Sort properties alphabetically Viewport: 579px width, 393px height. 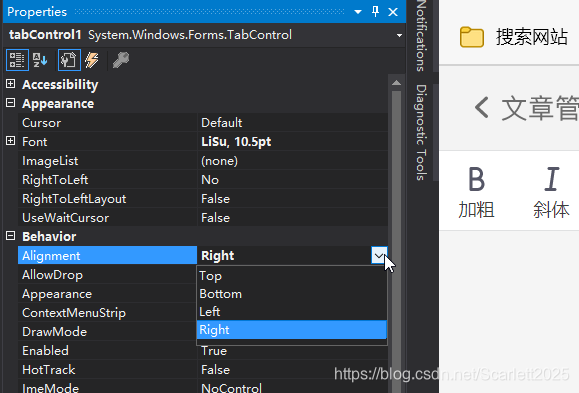[40, 60]
